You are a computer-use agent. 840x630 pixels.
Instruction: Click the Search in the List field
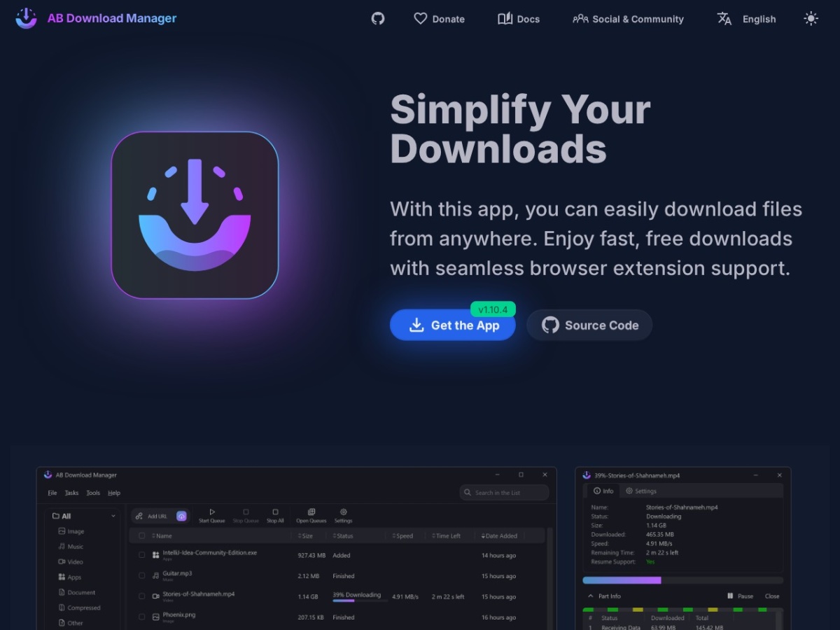[x=504, y=492]
